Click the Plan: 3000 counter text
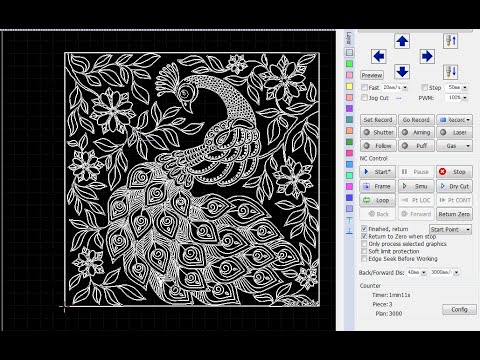Viewport: 480px width, 360px height. 389,314
